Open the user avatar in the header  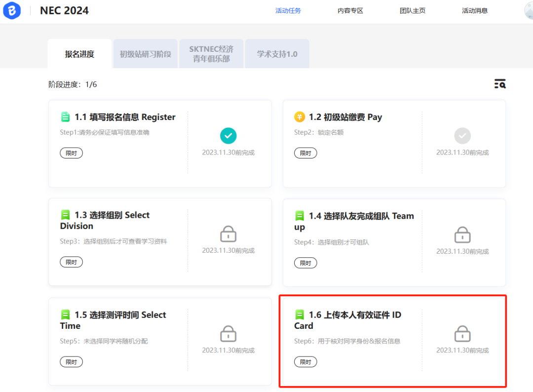tap(529, 10)
